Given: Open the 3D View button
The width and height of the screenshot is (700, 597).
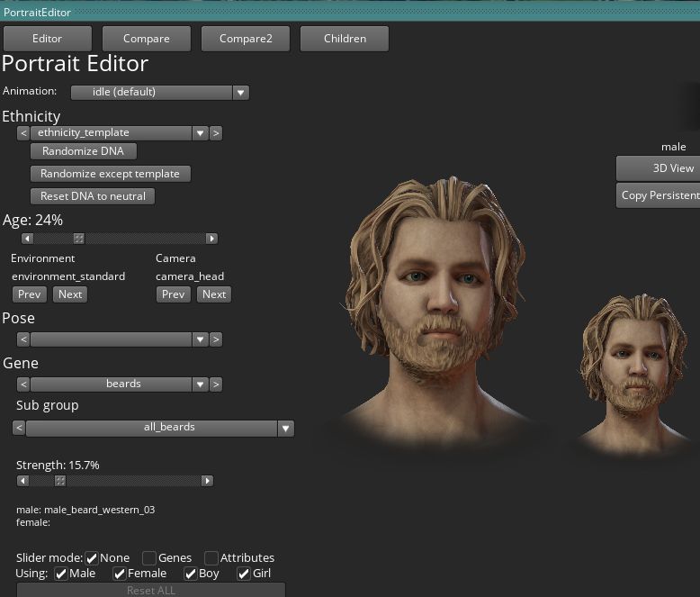Looking at the screenshot, I should click(x=659, y=168).
